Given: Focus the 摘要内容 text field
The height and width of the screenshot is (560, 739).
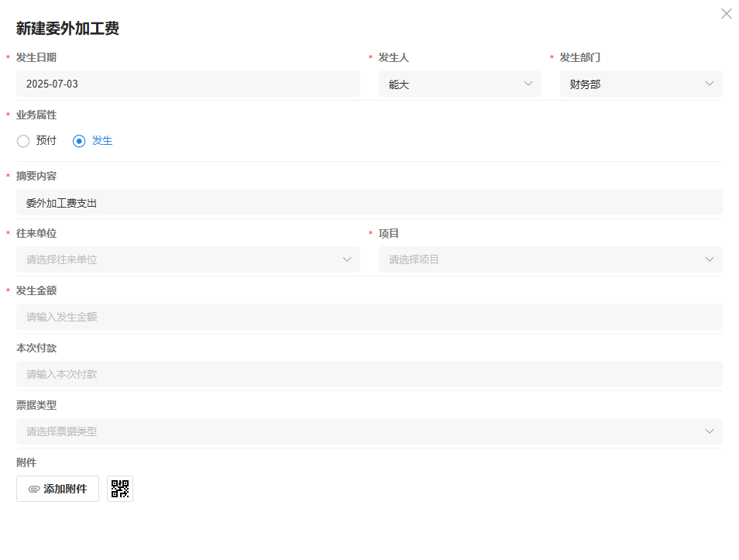Looking at the screenshot, I should point(369,203).
